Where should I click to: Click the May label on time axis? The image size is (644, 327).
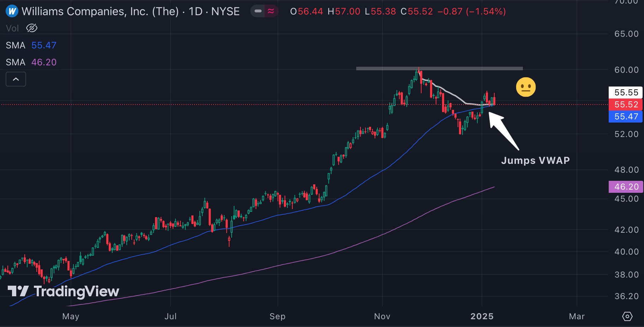click(71, 316)
